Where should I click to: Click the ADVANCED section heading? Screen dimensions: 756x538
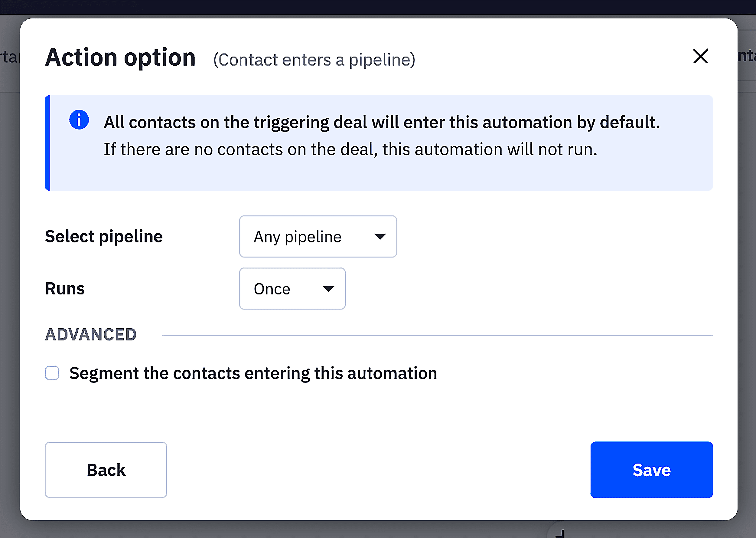(x=90, y=334)
